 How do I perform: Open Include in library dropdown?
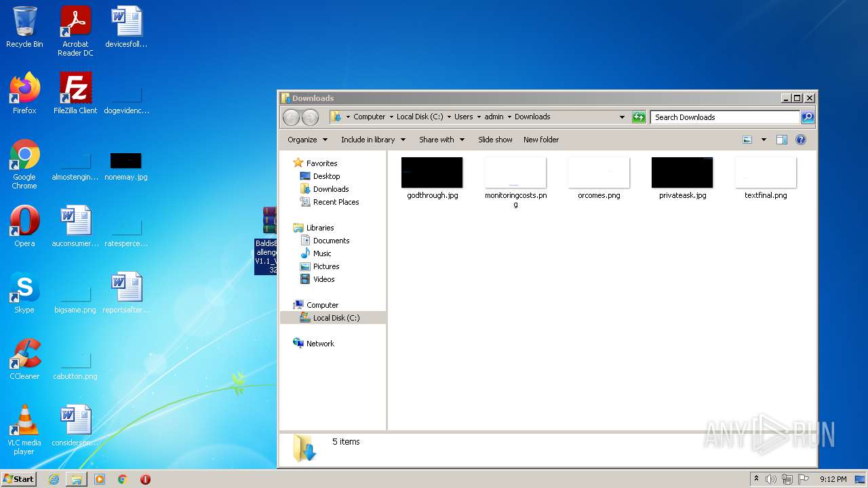click(373, 140)
